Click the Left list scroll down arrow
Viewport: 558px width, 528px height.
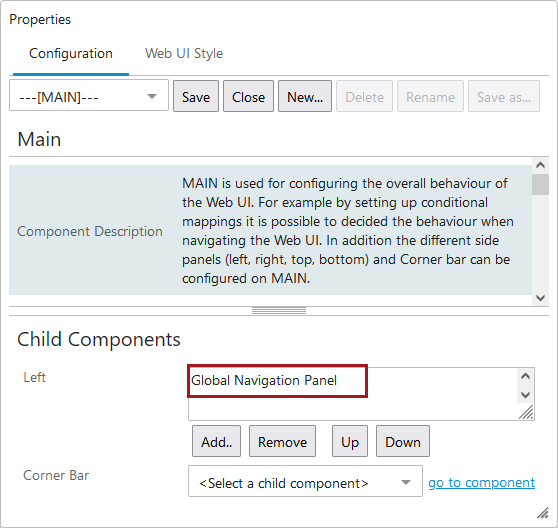(525, 395)
